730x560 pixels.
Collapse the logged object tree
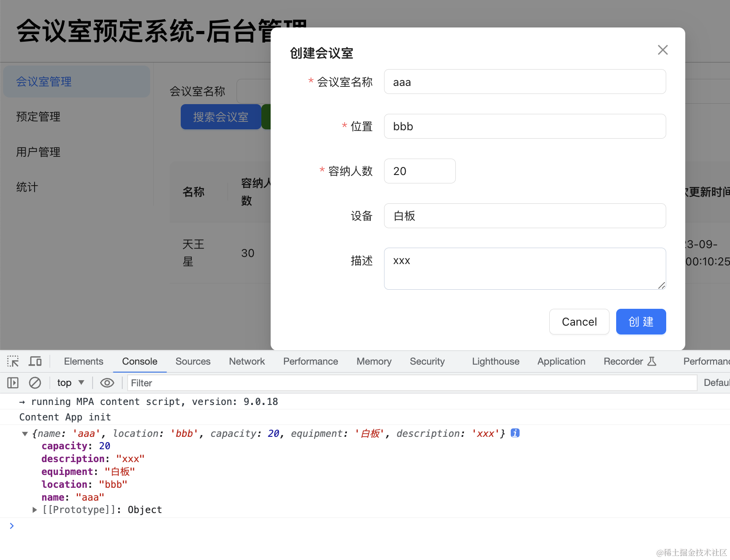click(25, 434)
